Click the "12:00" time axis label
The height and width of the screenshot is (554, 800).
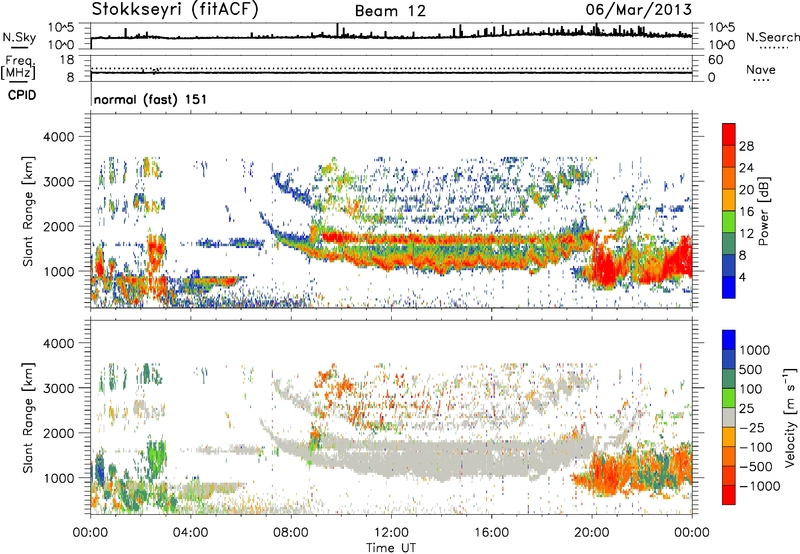(x=391, y=533)
